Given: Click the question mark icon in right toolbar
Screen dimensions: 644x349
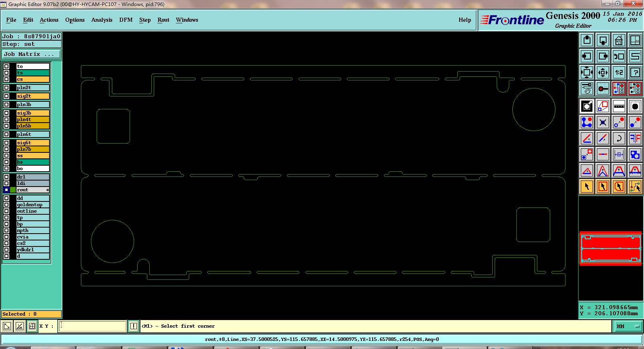Looking at the screenshot, I should [635, 72].
